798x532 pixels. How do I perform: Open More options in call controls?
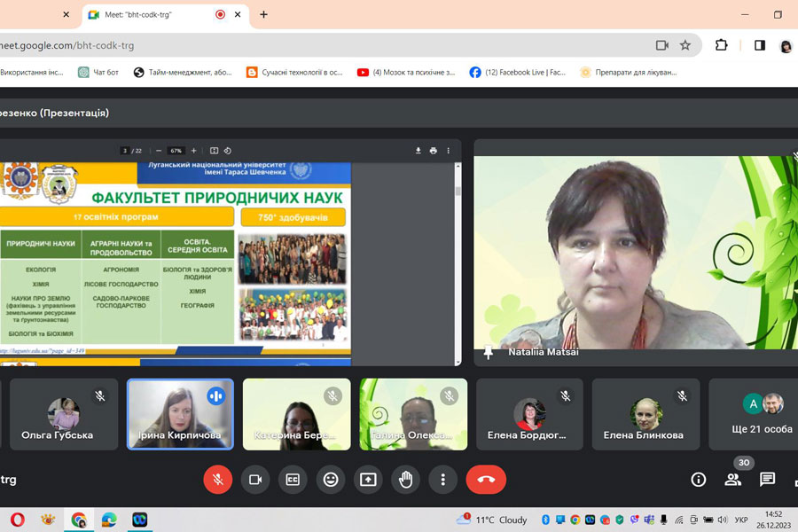click(x=442, y=480)
